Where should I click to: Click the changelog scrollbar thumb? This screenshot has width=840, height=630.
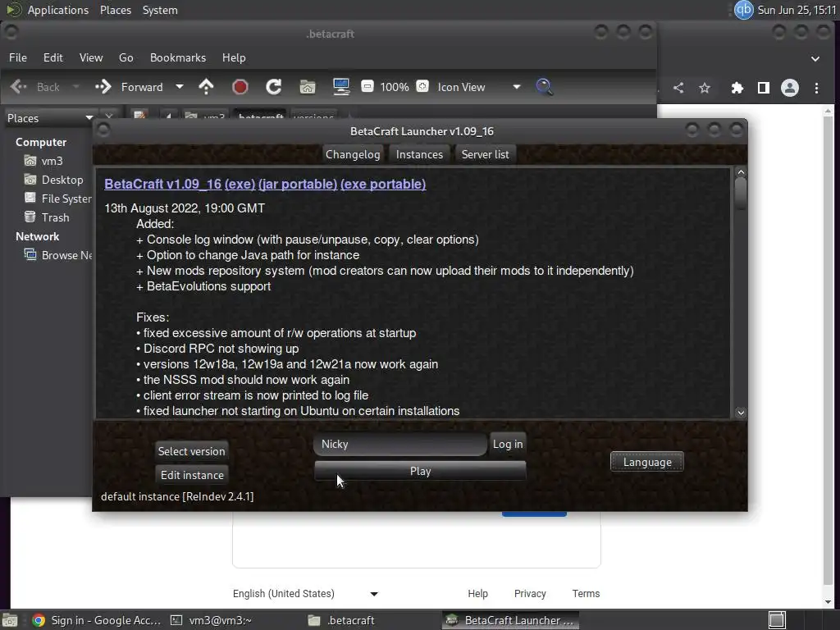[x=741, y=194]
